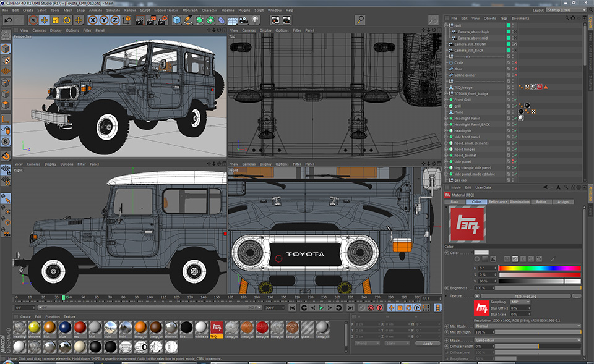Click the Rotate tool icon
This screenshot has height=364, width=594.
pyautogui.click(x=67, y=20)
